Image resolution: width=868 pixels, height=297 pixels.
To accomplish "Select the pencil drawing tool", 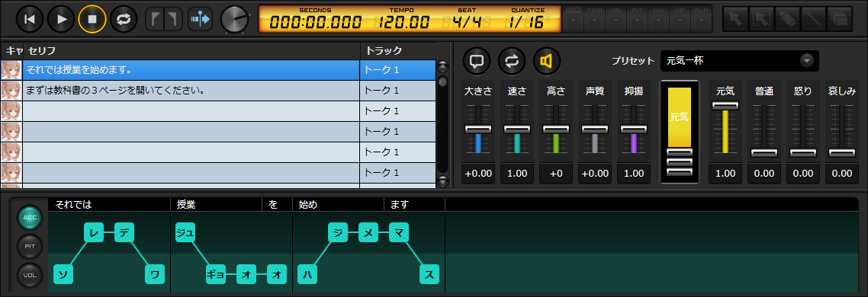I will point(787,19).
